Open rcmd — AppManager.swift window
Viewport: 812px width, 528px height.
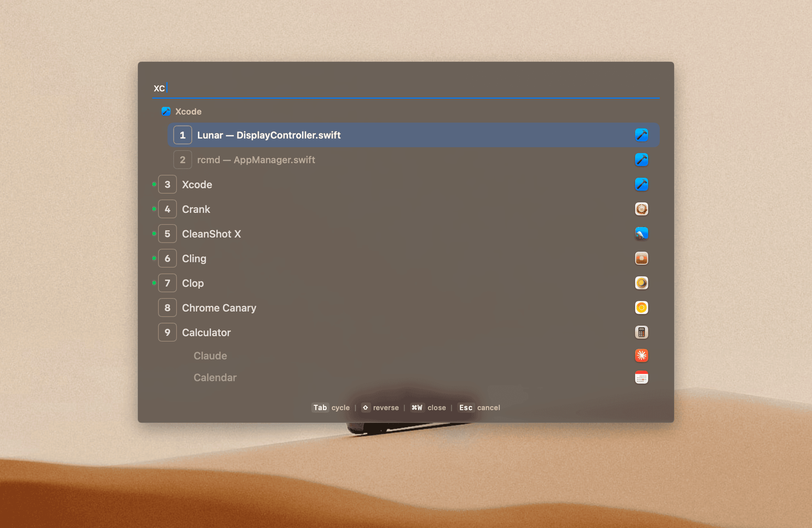coord(413,159)
